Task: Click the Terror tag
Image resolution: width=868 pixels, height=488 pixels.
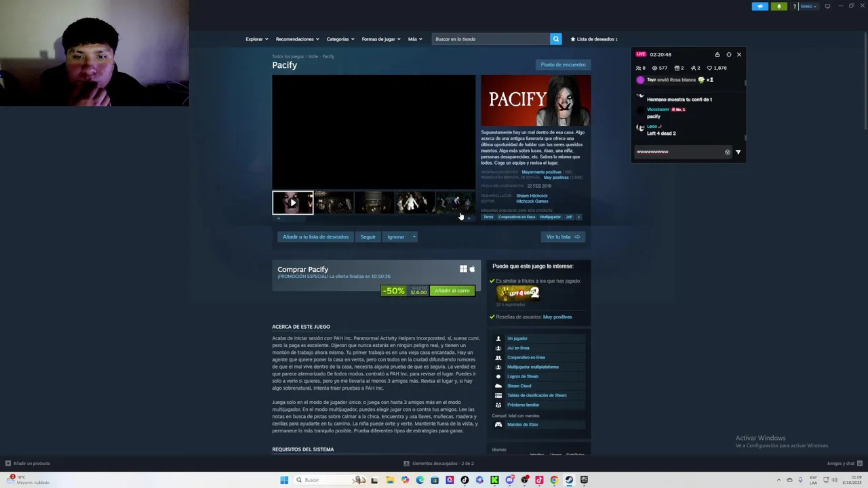Action: pos(488,217)
